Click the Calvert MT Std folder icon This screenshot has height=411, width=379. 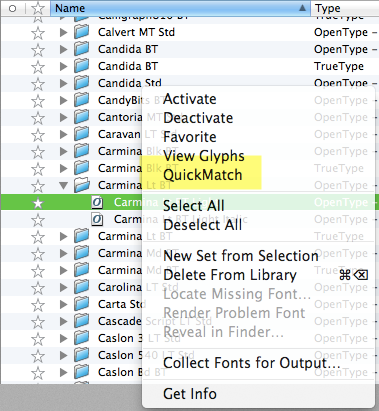pos(82,32)
